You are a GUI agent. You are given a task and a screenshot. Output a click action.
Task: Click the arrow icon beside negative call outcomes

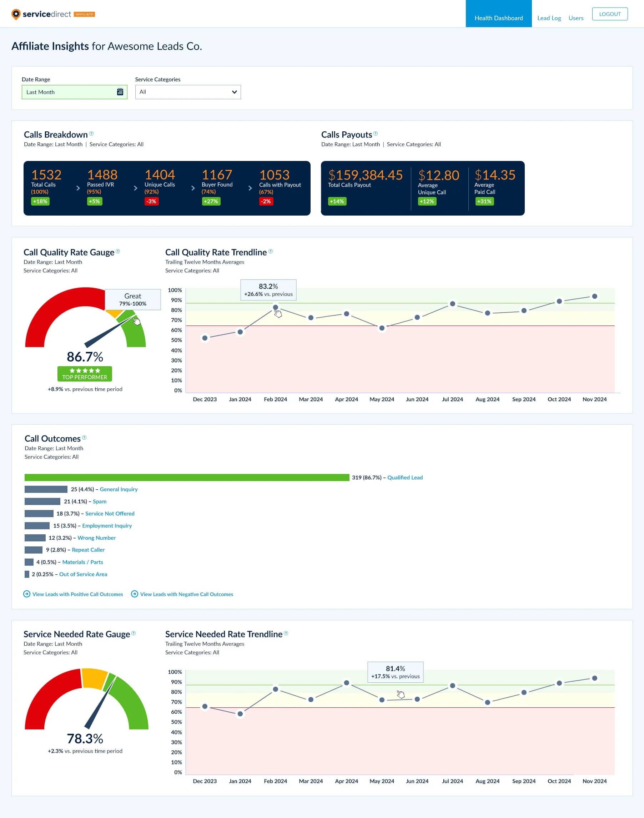tap(134, 594)
